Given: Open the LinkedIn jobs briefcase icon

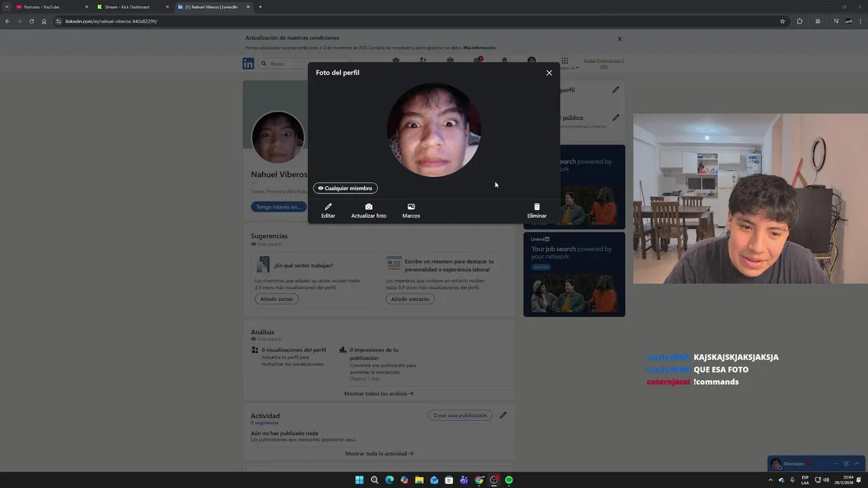Looking at the screenshot, I should click(450, 61).
